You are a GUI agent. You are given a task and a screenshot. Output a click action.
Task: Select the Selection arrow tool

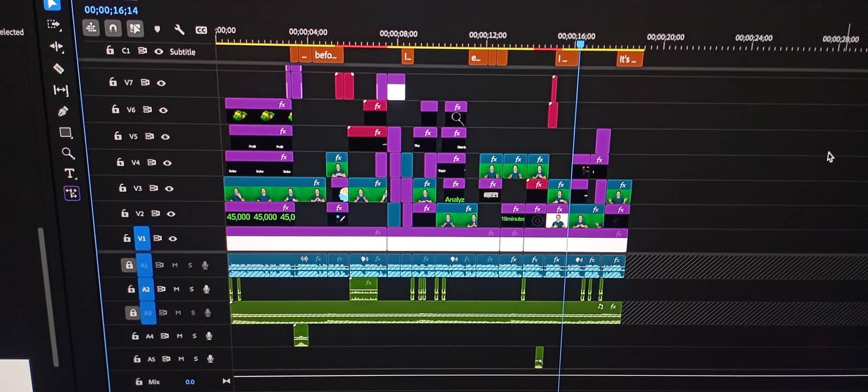click(x=52, y=5)
